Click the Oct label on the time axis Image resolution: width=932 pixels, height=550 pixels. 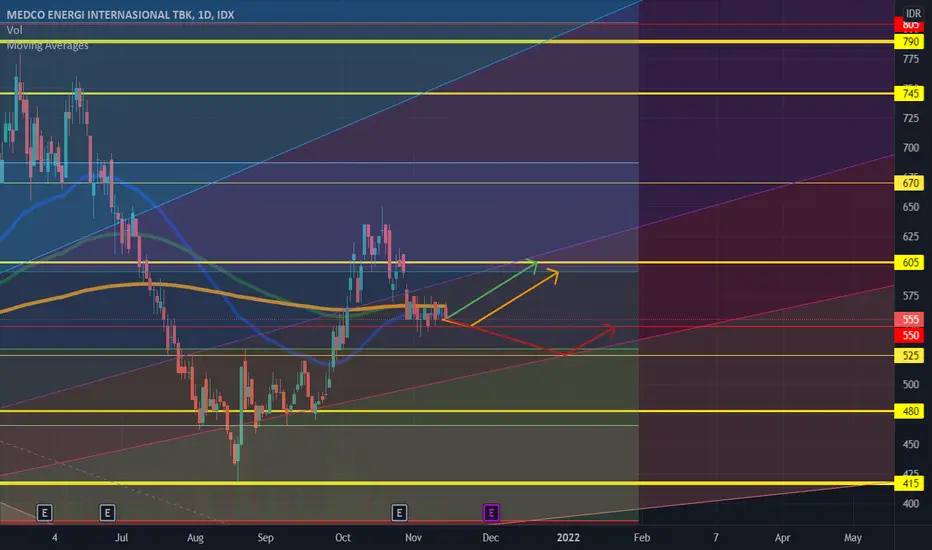(x=343, y=538)
